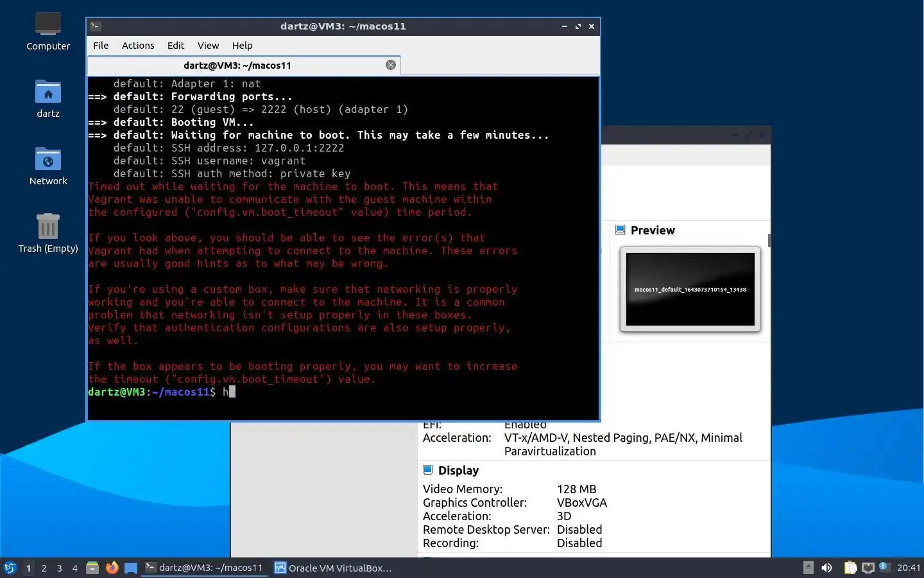Minimize the terminal window
The height and width of the screenshot is (578, 924).
(x=565, y=26)
